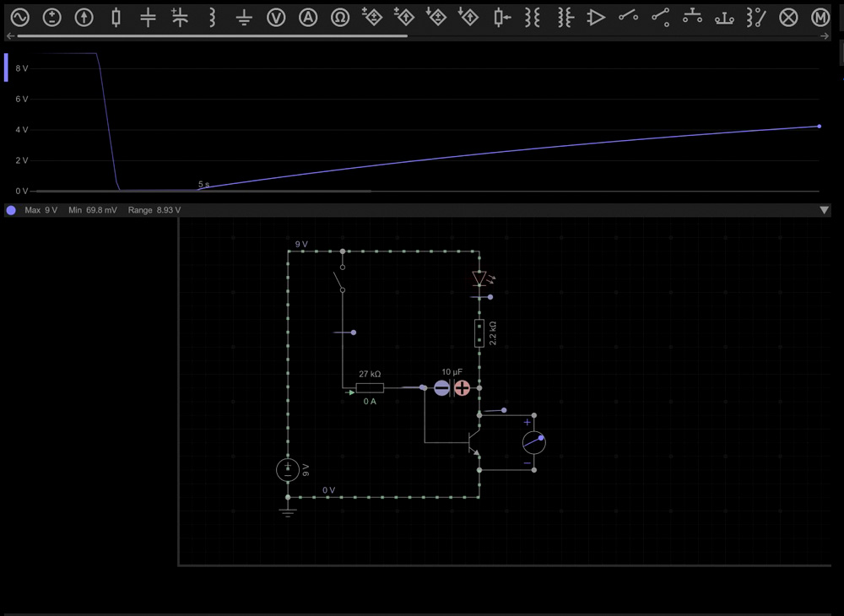Viewport: 844px width, 616px height.
Task: Select the op-amp triangle component
Action: pyautogui.click(x=597, y=18)
